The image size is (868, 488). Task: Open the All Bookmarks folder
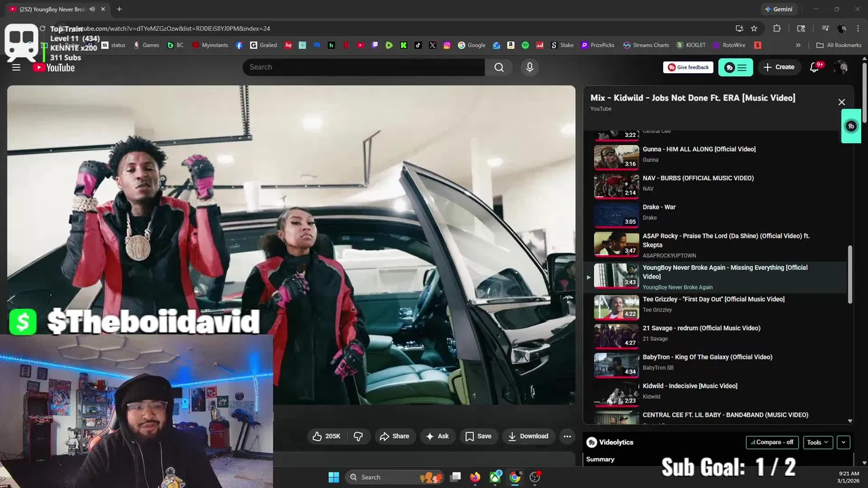coord(839,45)
